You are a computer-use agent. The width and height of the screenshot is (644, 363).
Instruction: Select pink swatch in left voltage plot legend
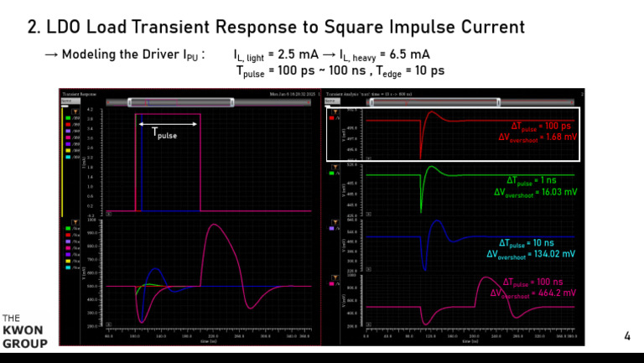68,248
